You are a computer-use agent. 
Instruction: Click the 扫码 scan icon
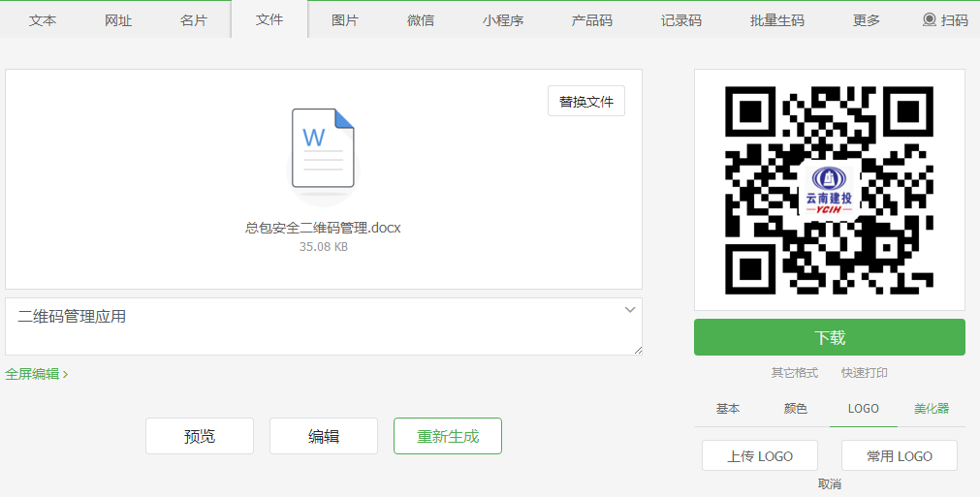point(930,19)
